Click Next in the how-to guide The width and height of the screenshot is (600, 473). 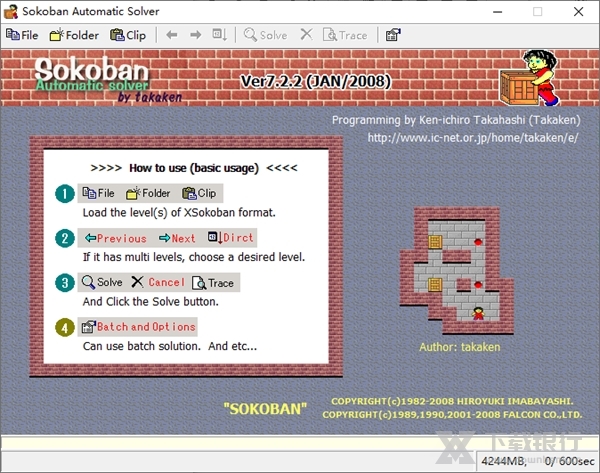(x=177, y=238)
